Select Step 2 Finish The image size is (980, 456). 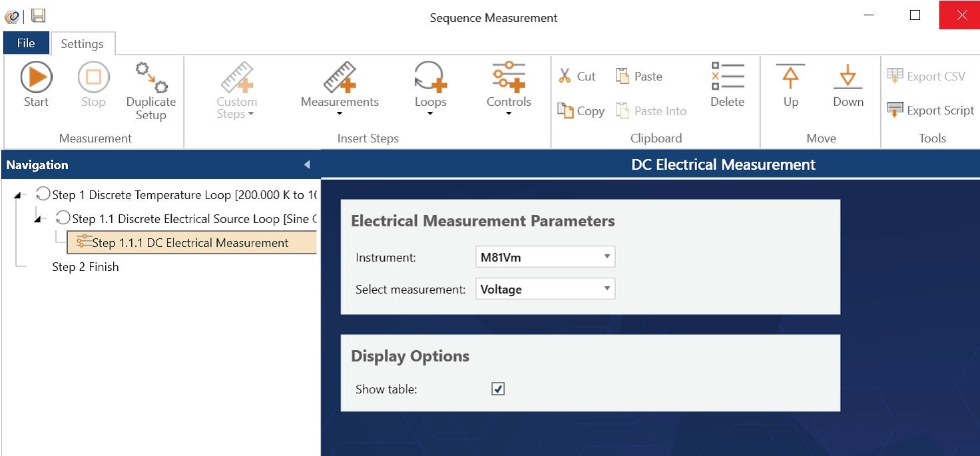[85, 267]
